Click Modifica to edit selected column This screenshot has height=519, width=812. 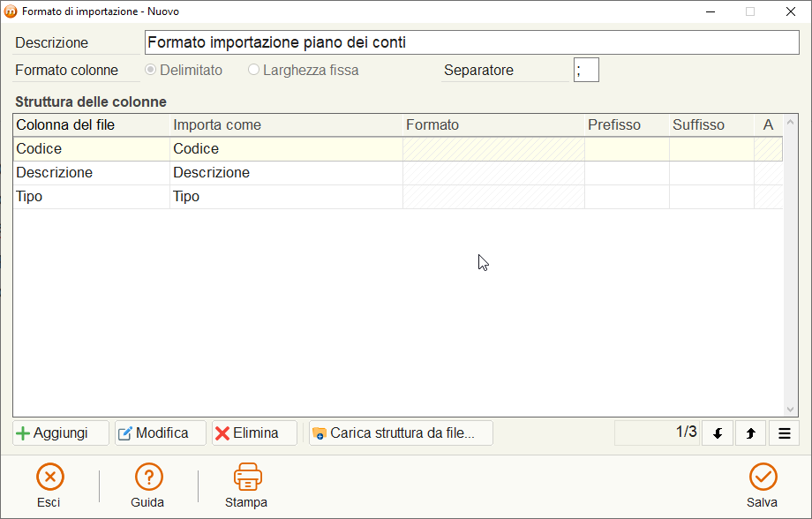point(161,433)
